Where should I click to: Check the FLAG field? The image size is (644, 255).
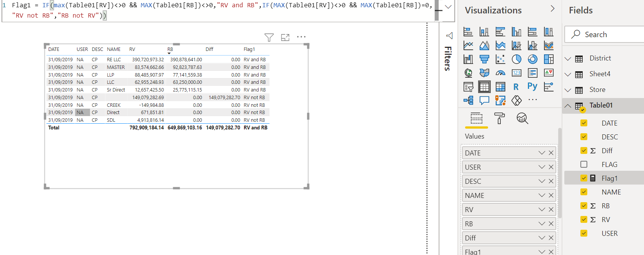584,164
